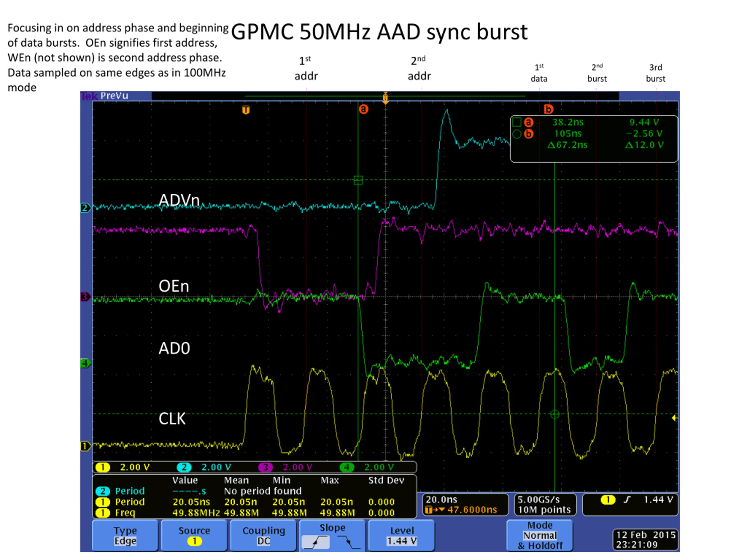
Task: Click the Std Dev column header
Action: [x=386, y=480]
